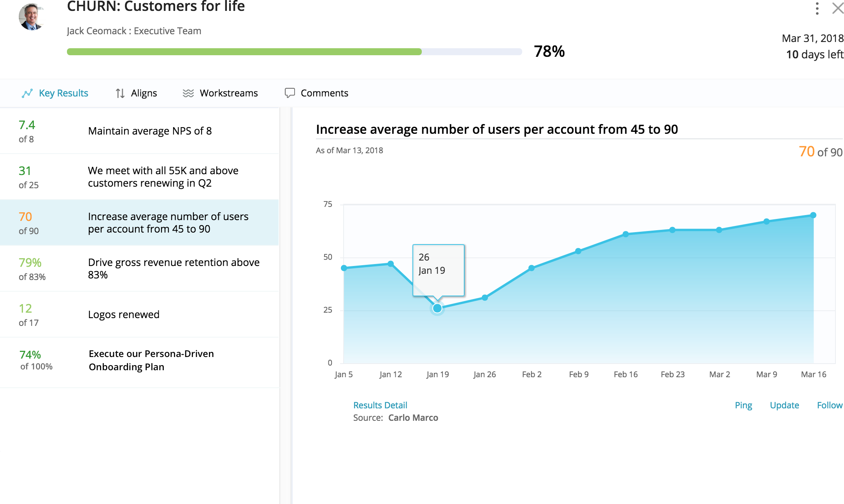This screenshot has width=844, height=504.
Task: Click source name Carlo Marco
Action: tap(413, 418)
